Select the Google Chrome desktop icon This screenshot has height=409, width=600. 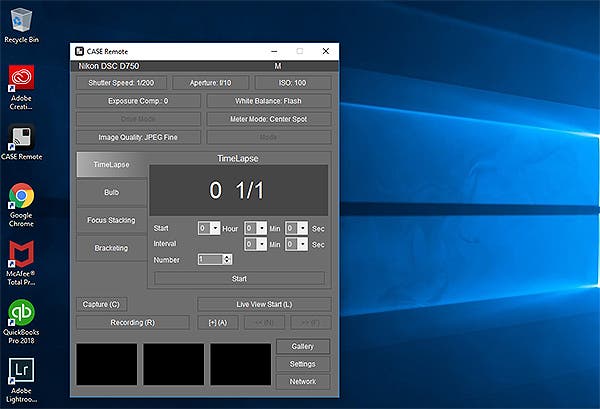click(x=21, y=205)
